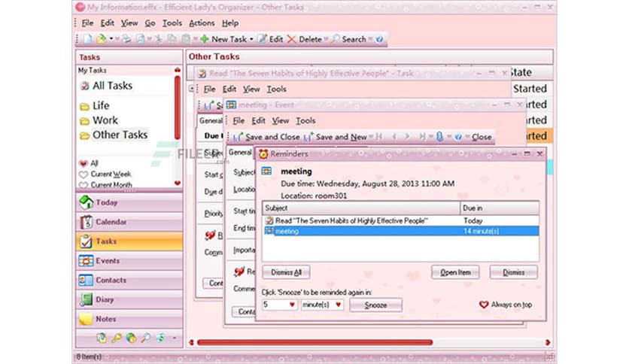This screenshot has height=364, width=629.
Task: Click the key password icon in bottom strip
Action: pos(117,338)
